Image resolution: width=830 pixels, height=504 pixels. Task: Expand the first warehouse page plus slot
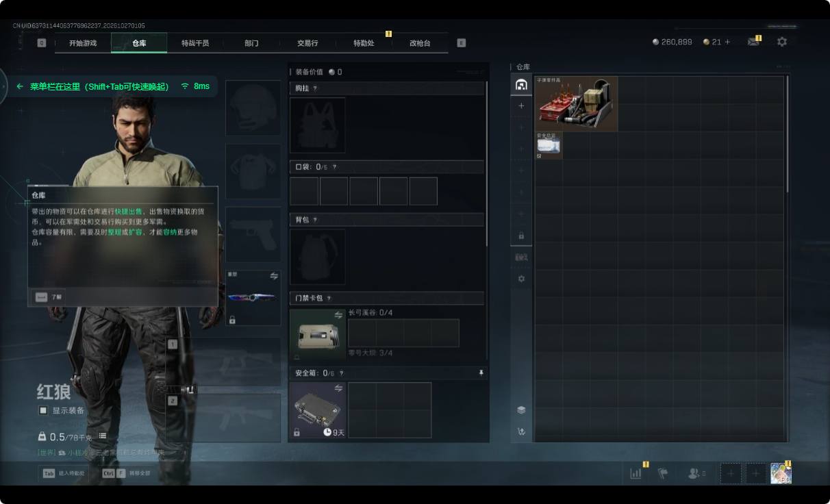click(x=521, y=106)
